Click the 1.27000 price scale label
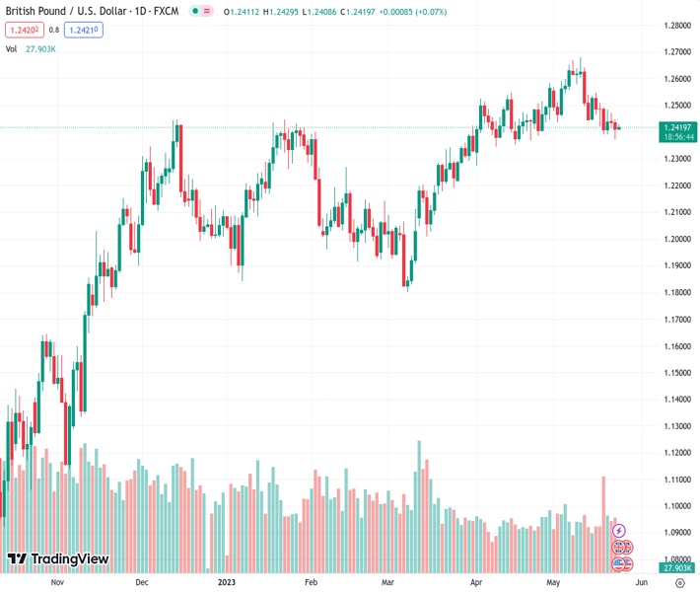Screen dimensions: 700x592 tap(676, 51)
